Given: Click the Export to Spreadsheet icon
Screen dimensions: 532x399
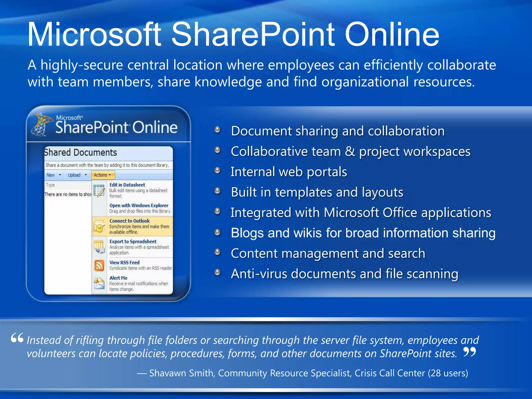Looking at the screenshot, I should pyautogui.click(x=99, y=247).
